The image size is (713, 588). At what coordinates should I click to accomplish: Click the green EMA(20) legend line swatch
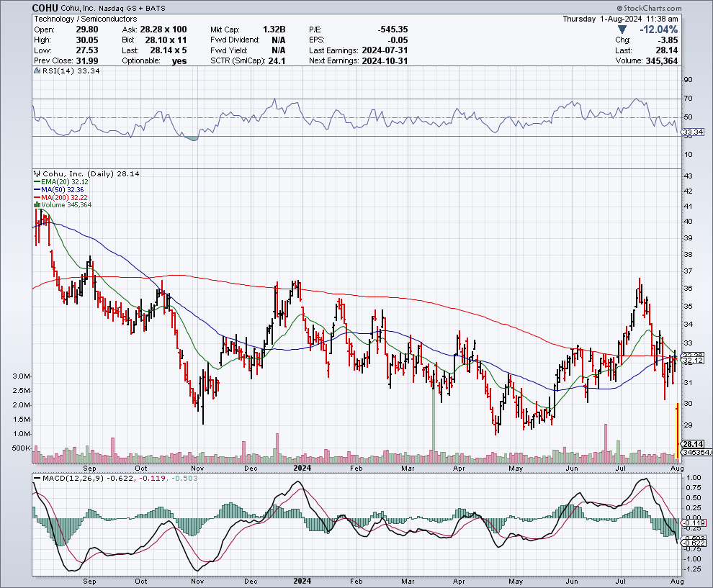coord(36,183)
